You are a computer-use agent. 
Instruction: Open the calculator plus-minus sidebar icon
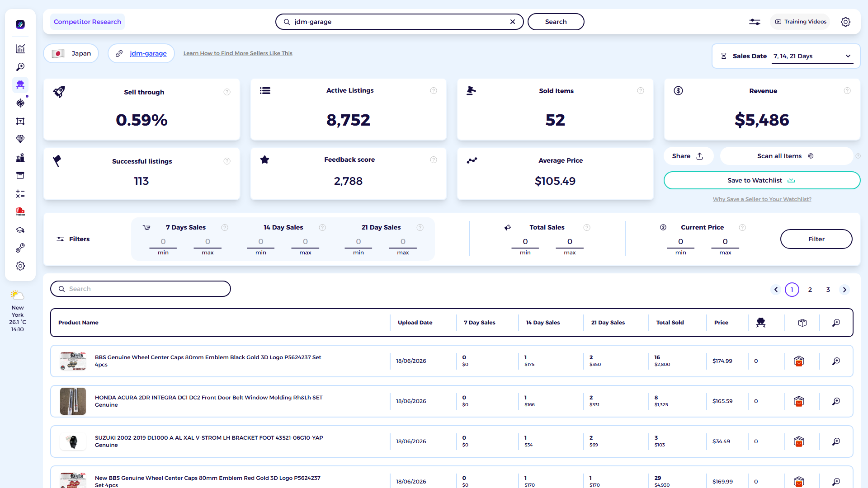(20, 194)
